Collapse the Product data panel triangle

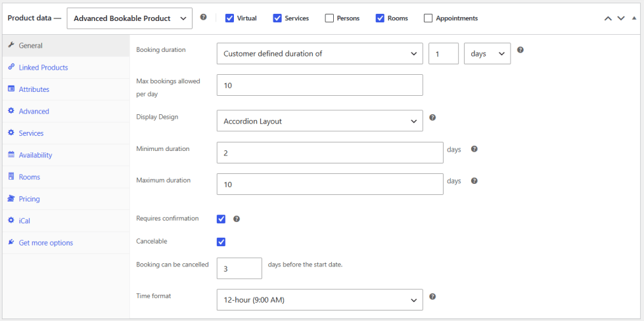coord(633,18)
